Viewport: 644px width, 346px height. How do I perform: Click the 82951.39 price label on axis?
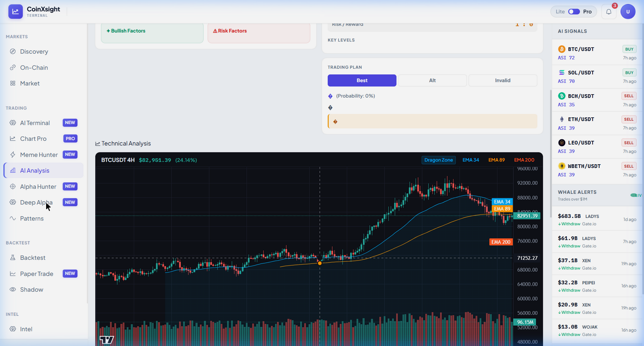527,216
